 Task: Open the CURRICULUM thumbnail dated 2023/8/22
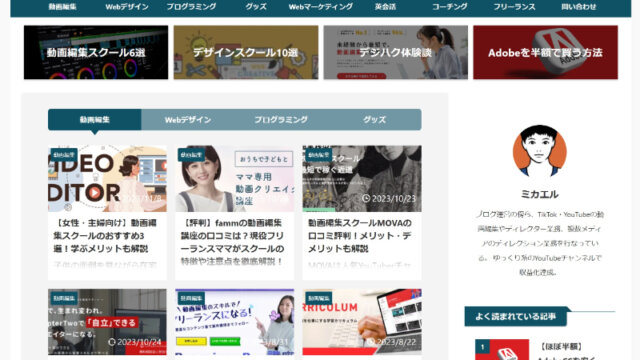pos(362,322)
